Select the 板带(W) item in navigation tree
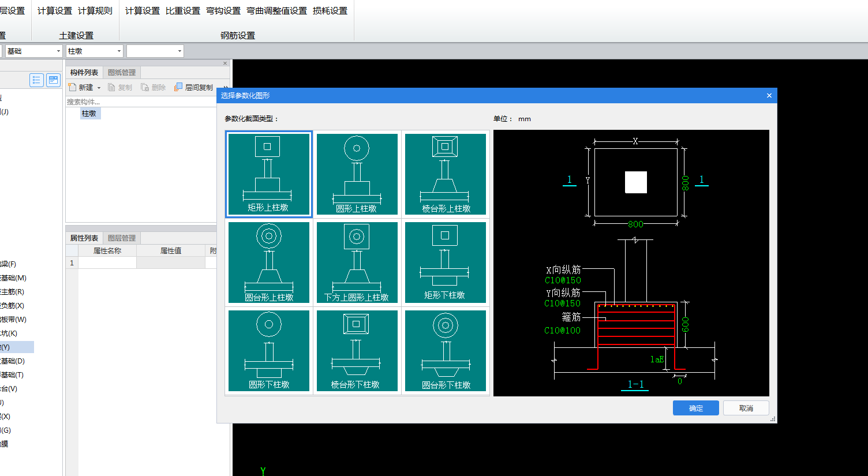This screenshot has height=476, width=868. pos(13,320)
